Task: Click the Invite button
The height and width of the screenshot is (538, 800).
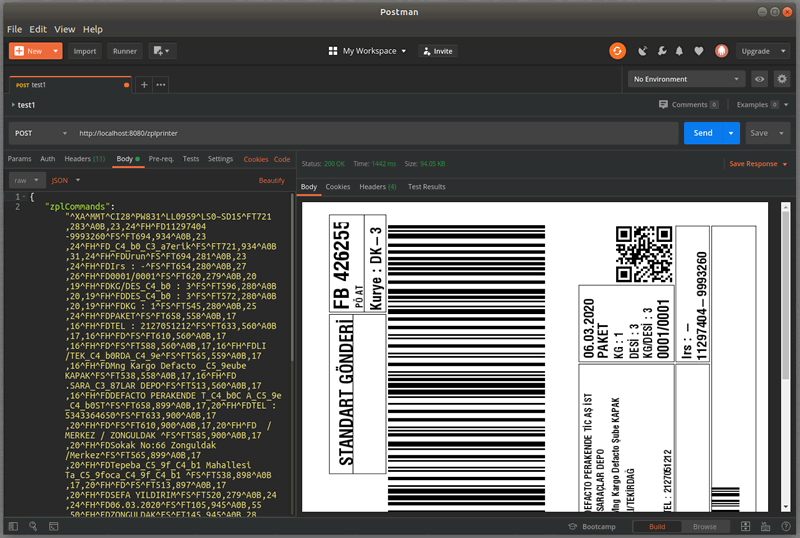Action: 438,51
